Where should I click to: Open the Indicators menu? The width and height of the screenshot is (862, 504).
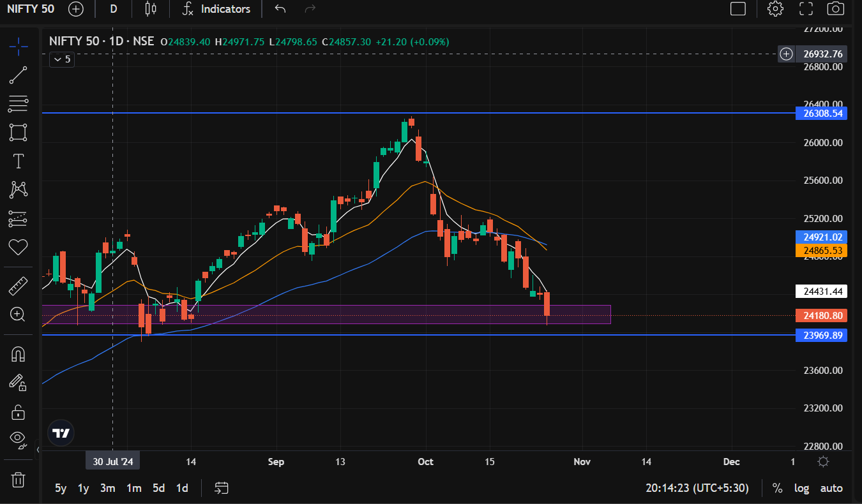(216, 9)
